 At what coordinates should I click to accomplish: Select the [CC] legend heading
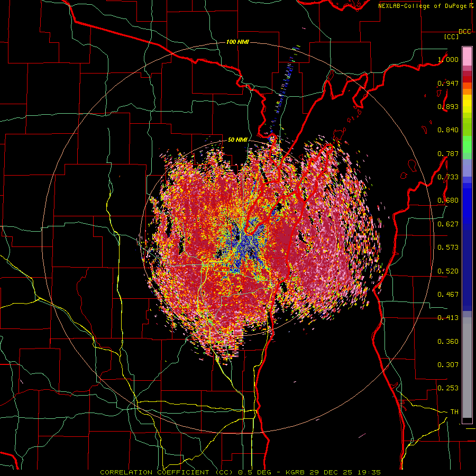[451, 36]
